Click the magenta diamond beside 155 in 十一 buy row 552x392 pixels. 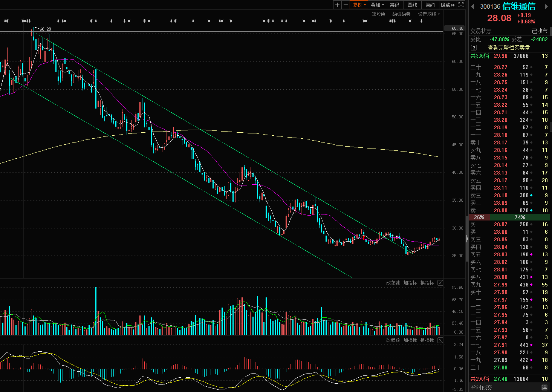(x=532, y=300)
